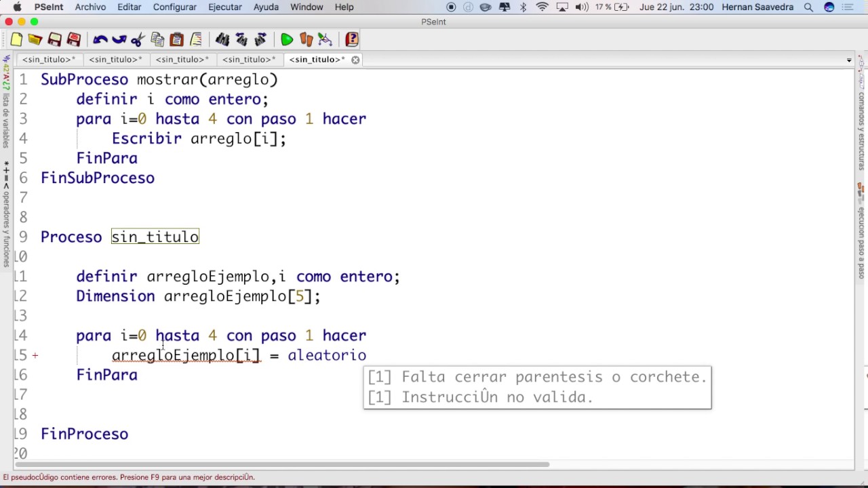Open the Ayuda menu
The height and width of the screenshot is (488, 868).
[266, 7]
